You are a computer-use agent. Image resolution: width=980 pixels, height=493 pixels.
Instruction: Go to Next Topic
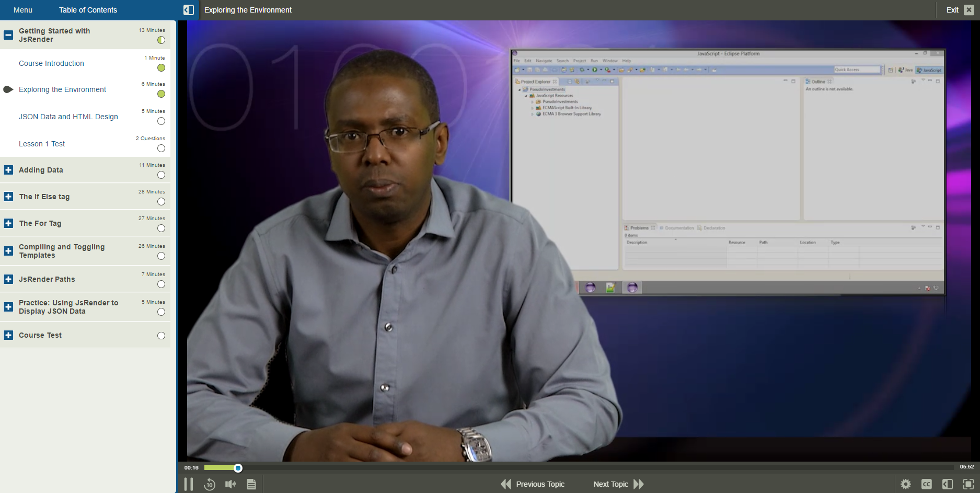click(618, 484)
